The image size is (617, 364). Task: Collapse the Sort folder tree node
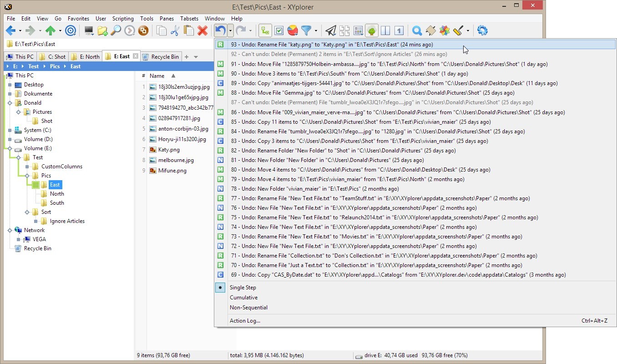(27, 212)
